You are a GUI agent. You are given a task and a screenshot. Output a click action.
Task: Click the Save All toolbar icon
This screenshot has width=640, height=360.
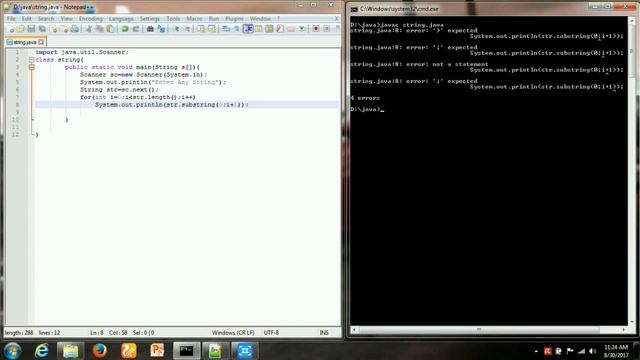42,29
